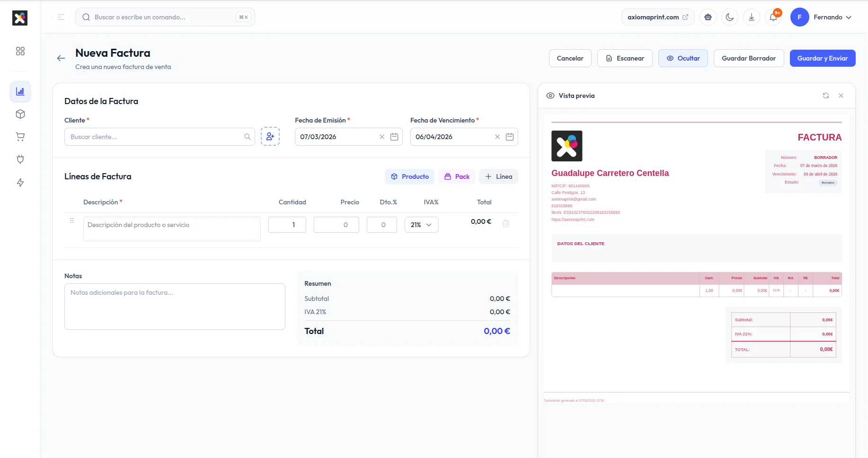Toggle dark mode with moon icon
868x458 pixels.
730,18
